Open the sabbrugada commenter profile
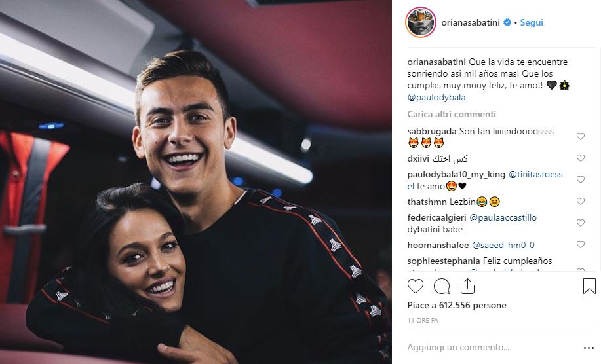The image size is (601, 364). click(431, 131)
